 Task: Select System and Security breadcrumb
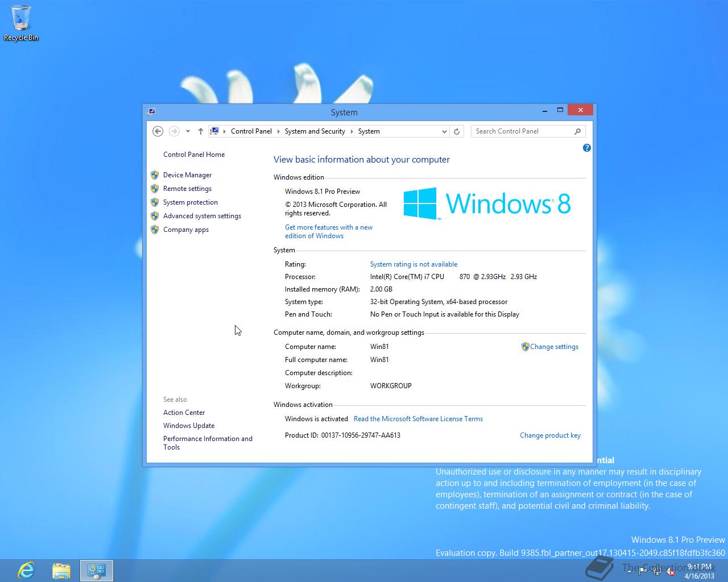[x=315, y=131]
